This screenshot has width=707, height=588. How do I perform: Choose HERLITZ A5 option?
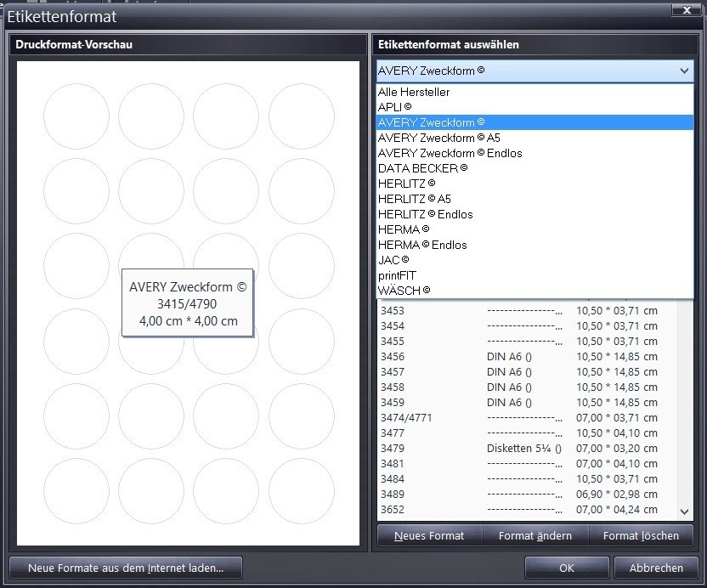534,200
